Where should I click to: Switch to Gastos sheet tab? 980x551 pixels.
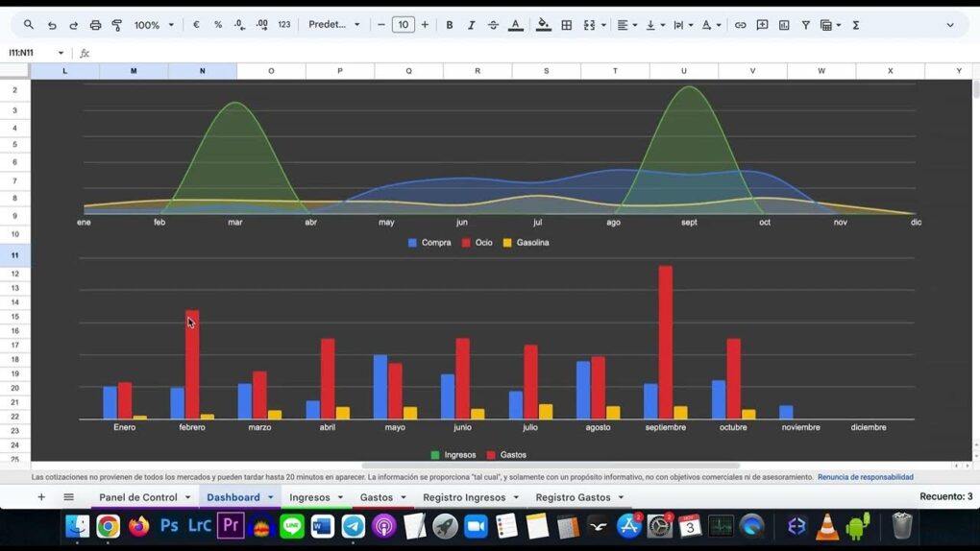point(377,497)
